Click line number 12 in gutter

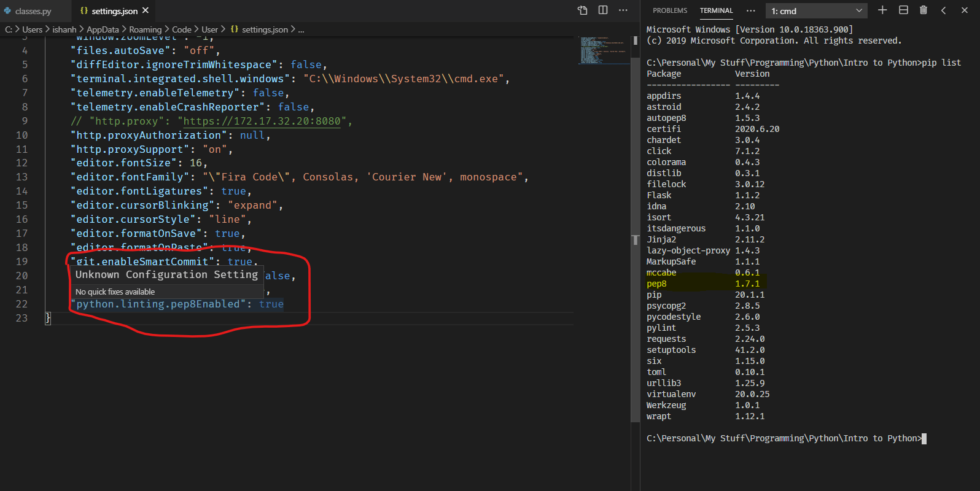[21, 163]
